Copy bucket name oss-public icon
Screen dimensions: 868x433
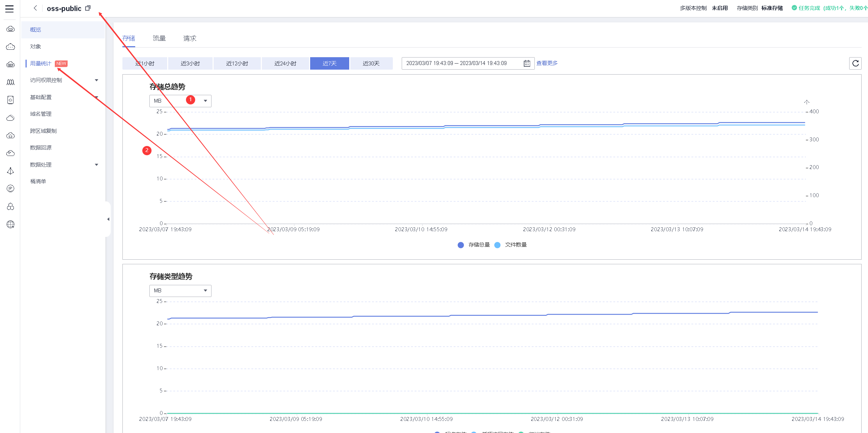point(88,8)
